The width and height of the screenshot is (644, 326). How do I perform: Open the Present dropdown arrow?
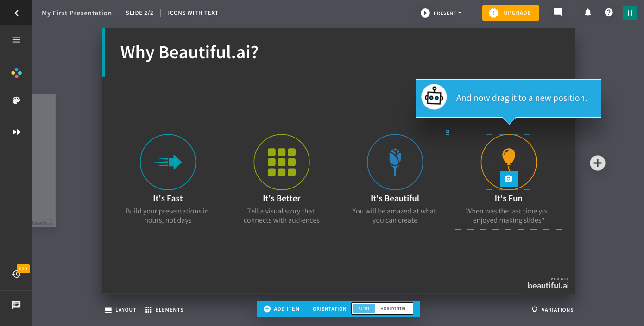tap(460, 13)
